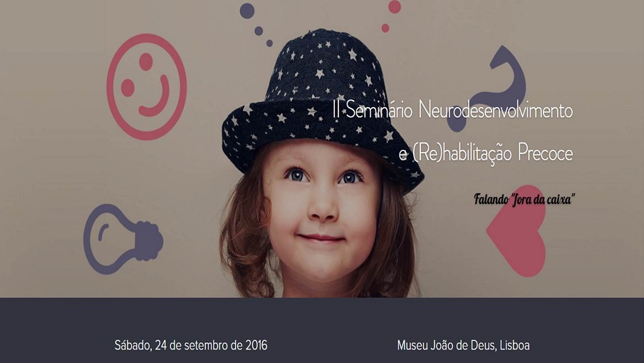Click the largest purple dot above the hat
The height and width of the screenshot is (363, 644).
[246, 11]
